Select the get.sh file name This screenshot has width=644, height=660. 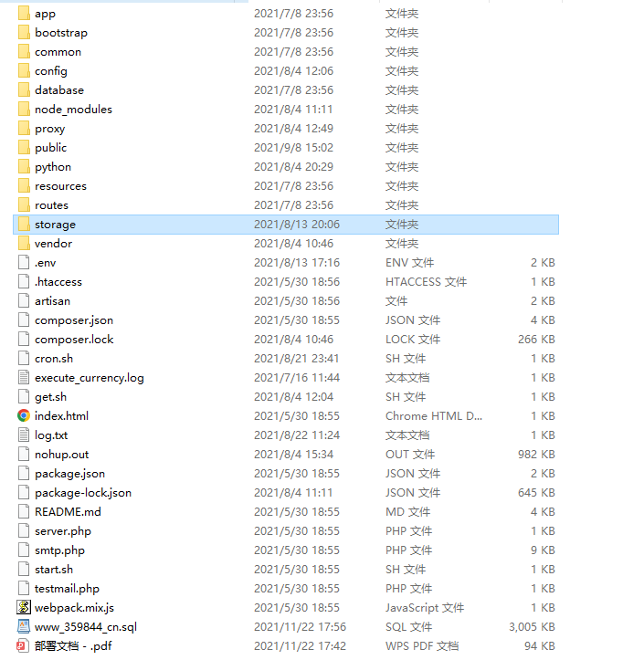point(50,397)
